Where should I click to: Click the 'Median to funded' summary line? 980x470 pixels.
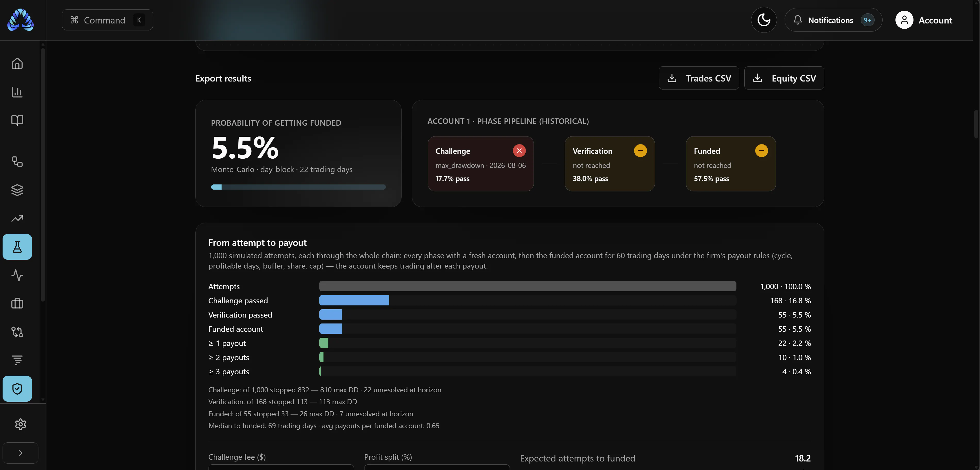[324, 425]
